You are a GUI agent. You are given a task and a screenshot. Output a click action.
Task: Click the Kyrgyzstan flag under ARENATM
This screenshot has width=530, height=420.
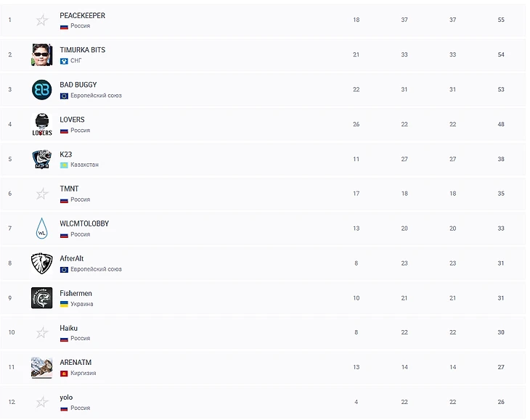coord(64,374)
